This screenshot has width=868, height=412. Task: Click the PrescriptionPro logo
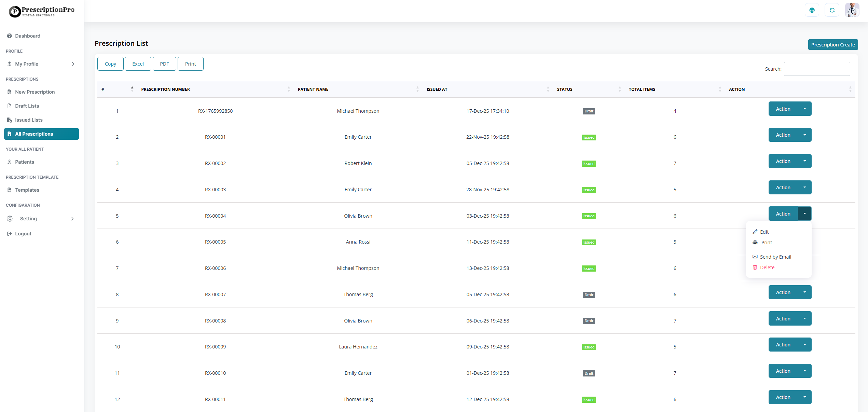tap(42, 11)
